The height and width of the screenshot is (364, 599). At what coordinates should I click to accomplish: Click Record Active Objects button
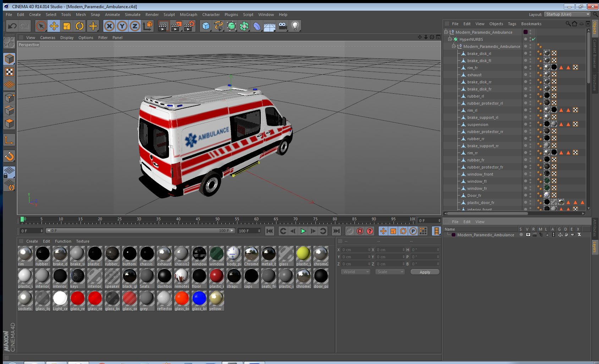(350, 231)
